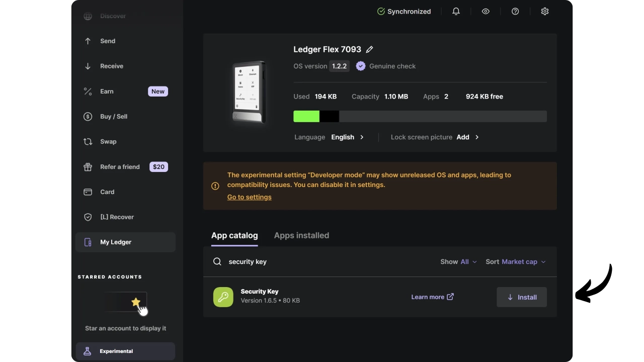Click the $20 badge on Refer a friend

coord(159,167)
